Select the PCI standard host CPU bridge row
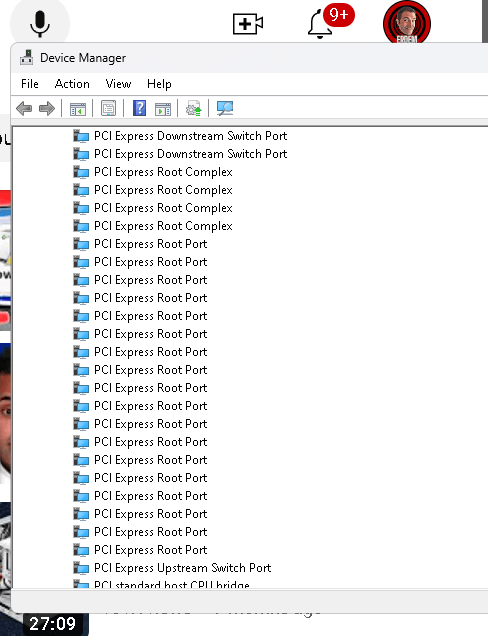Image resolution: width=488 pixels, height=636 pixels. coord(172,584)
